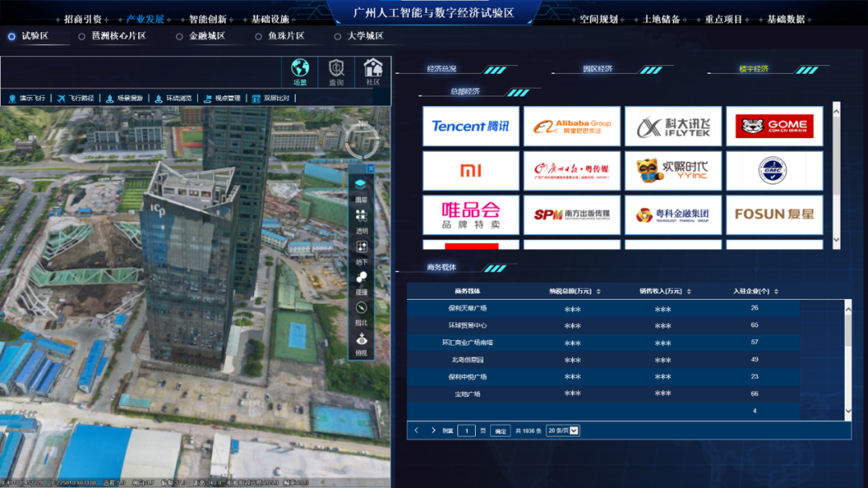
Task: Go to previous table page
Action: pyautogui.click(x=417, y=430)
